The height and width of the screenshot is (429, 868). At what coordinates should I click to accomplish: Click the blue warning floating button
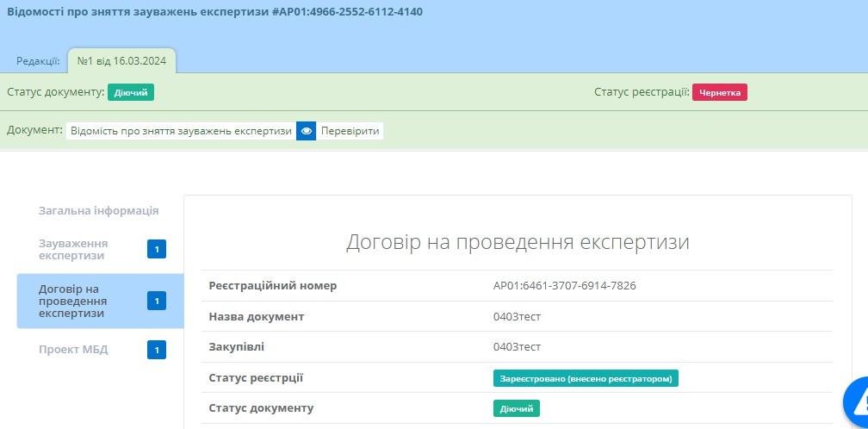[x=856, y=401]
